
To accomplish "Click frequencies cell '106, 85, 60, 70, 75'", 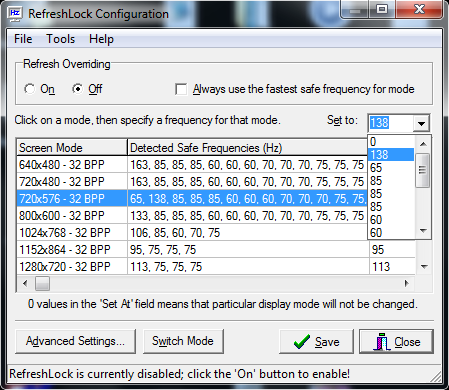I will [247, 233].
